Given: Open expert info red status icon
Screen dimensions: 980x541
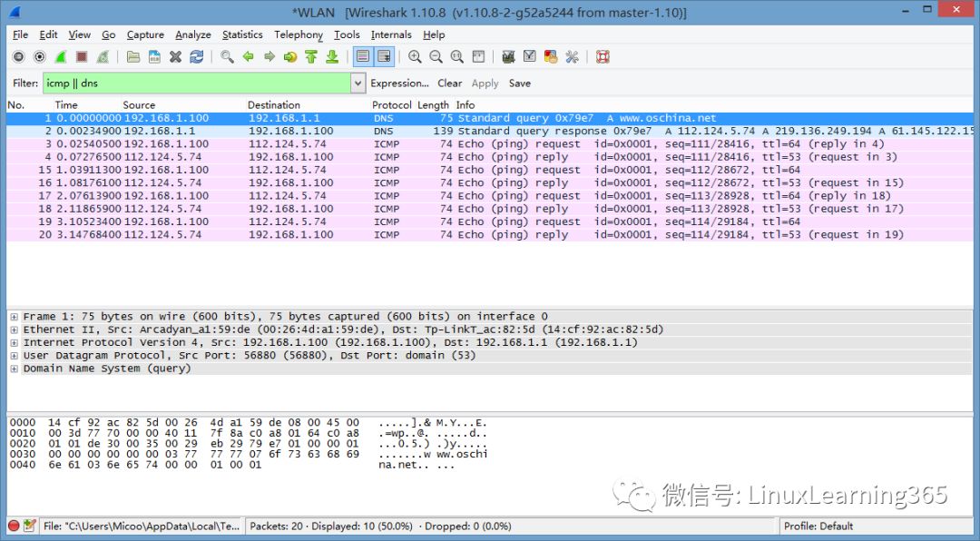Looking at the screenshot, I should point(14,526).
